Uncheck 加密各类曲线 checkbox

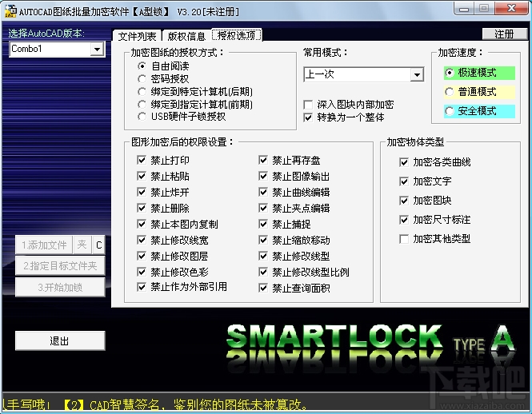(404, 162)
